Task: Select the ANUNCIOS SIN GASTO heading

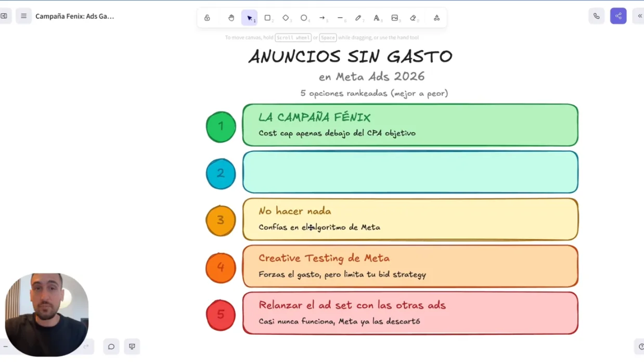Action: tap(350, 56)
